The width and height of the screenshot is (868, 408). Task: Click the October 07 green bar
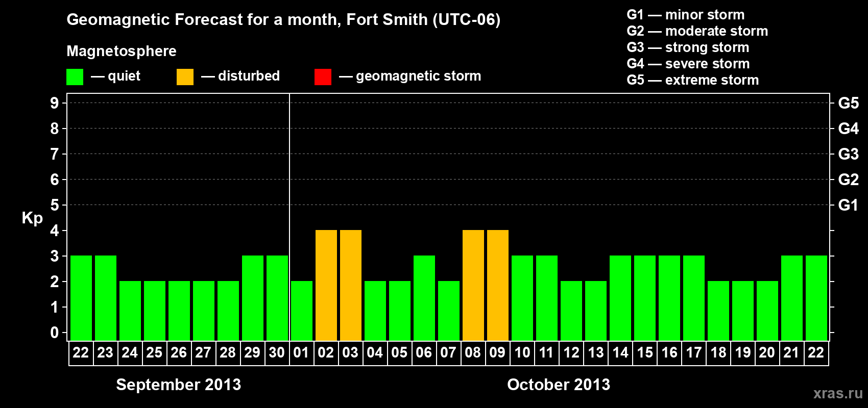point(449,311)
